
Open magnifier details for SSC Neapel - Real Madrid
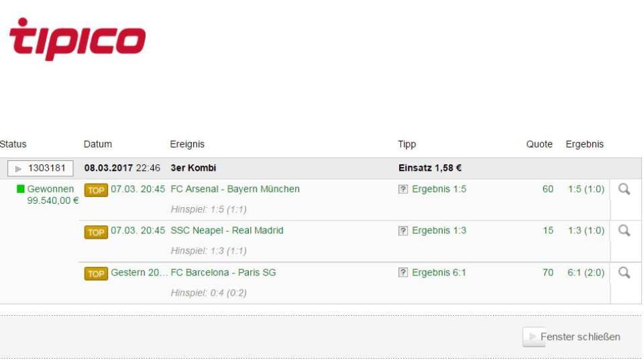[624, 231]
